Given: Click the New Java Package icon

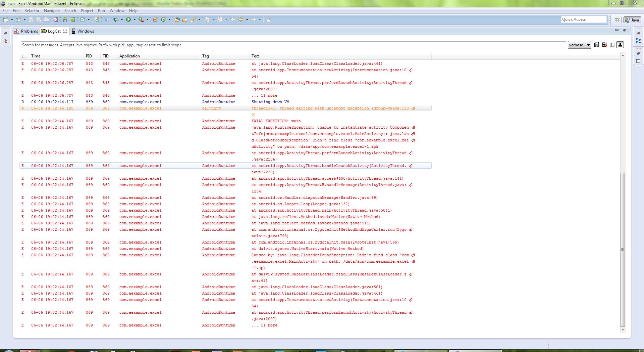Looking at the screenshot, I should pyautogui.click(x=155, y=19).
